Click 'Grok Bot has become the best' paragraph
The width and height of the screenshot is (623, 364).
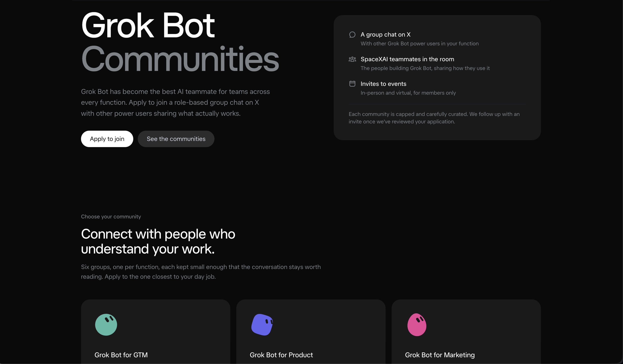click(175, 102)
